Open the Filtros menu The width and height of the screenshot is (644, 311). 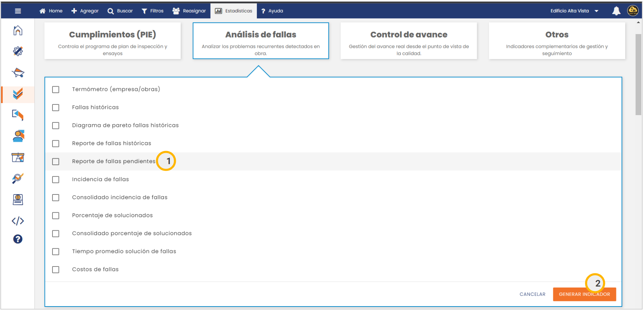[x=153, y=11]
